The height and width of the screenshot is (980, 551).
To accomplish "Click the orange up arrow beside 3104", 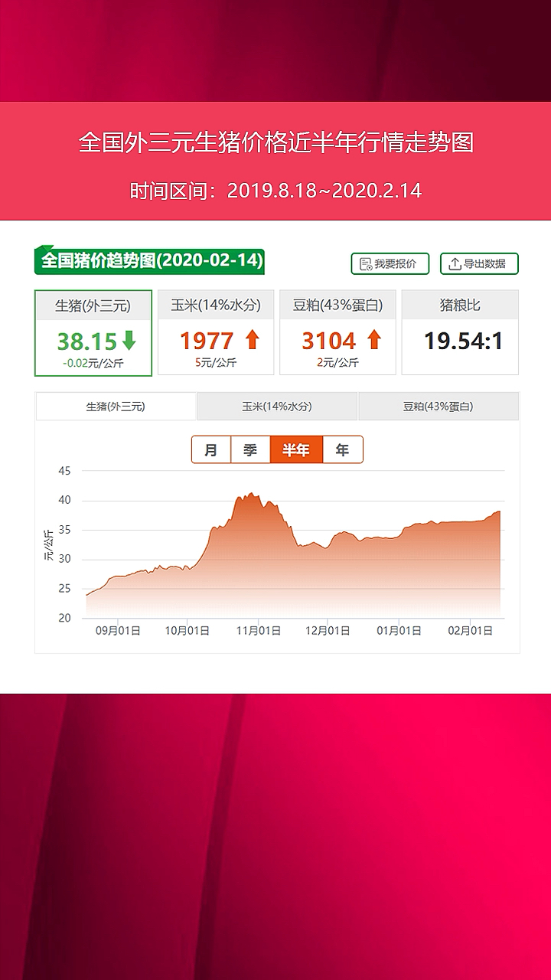I will pyautogui.click(x=373, y=340).
